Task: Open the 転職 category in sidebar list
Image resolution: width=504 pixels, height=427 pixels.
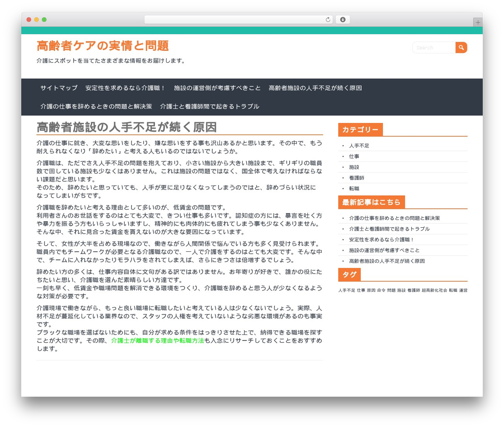Action: point(354,189)
